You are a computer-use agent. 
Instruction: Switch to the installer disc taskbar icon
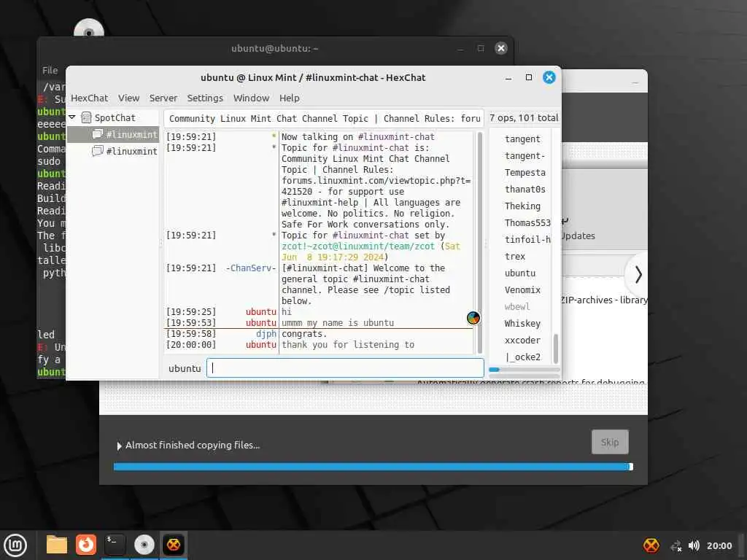(144, 545)
